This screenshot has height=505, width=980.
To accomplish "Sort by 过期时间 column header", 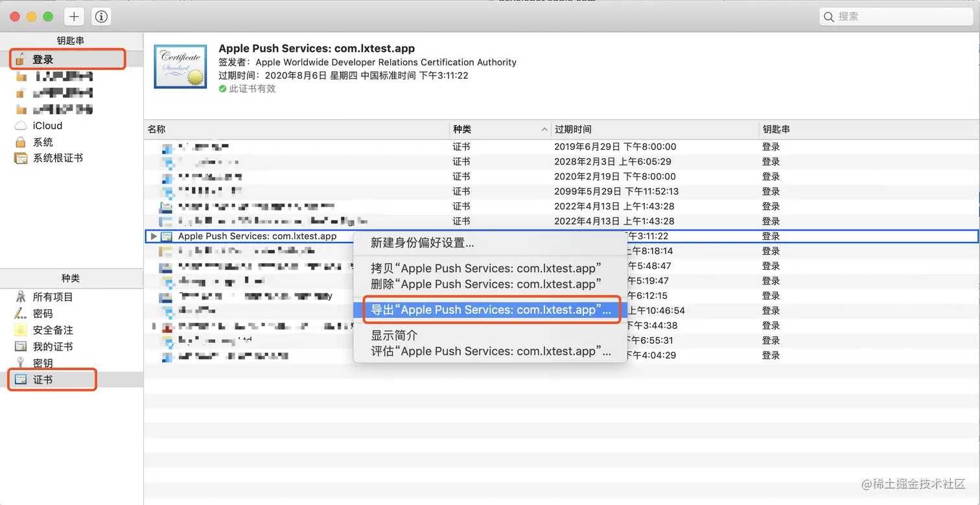I will (x=573, y=130).
